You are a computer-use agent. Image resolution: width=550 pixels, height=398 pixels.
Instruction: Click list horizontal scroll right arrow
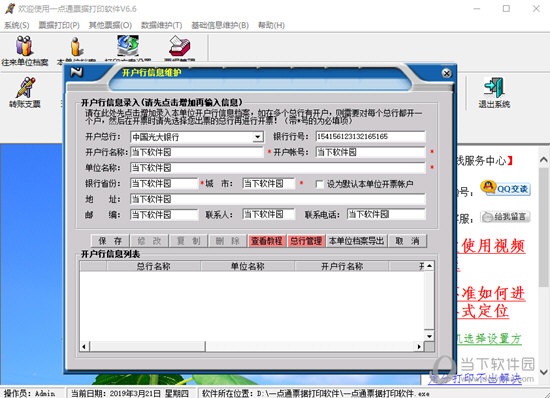(419, 347)
